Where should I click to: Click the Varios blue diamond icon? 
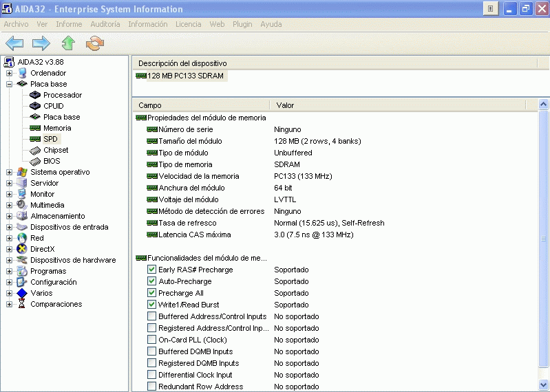pos(22,293)
